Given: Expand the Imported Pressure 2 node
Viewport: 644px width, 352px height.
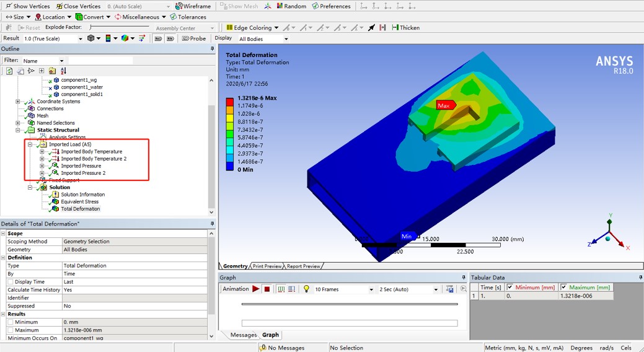Looking at the screenshot, I should [x=42, y=173].
